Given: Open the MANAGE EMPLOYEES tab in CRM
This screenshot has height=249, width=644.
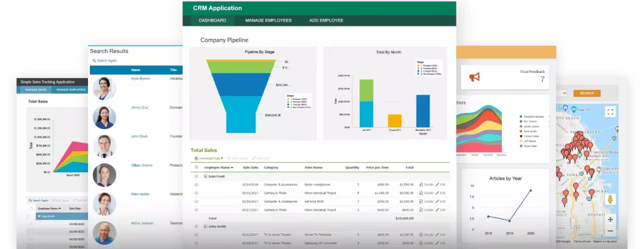Looking at the screenshot, I should point(268,20).
